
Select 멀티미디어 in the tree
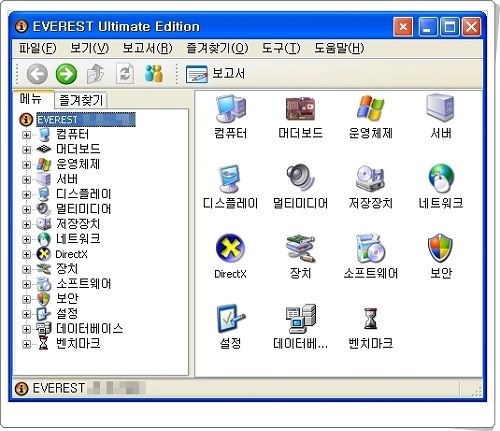click(x=83, y=209)
